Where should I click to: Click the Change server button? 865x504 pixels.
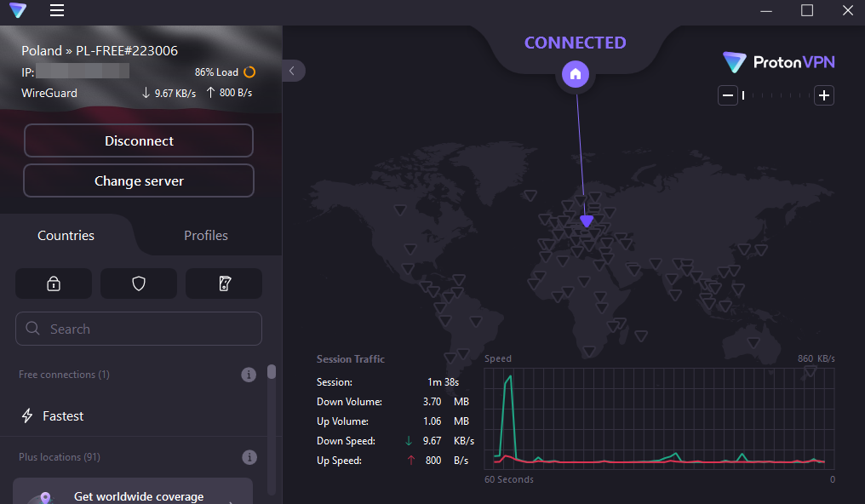(x=138, y=180)
